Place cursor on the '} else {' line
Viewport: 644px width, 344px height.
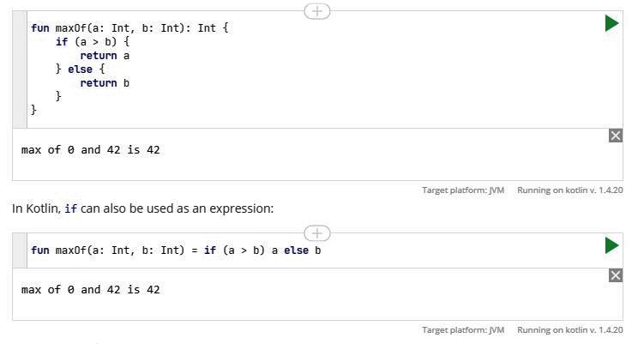[x=80, y=69]
